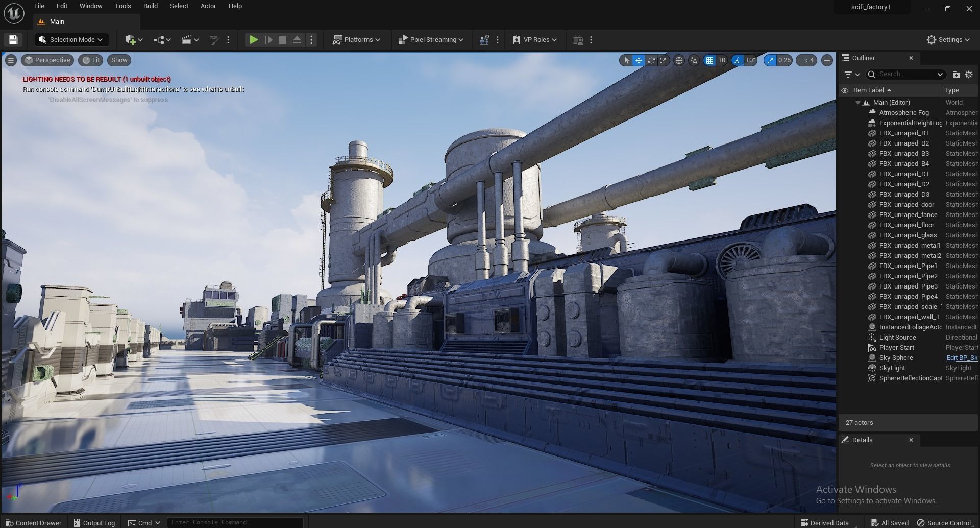Viewport: 980px width, 528px height.
Task: Save the current level with the disk icon
Action: (x=13, y=40)
